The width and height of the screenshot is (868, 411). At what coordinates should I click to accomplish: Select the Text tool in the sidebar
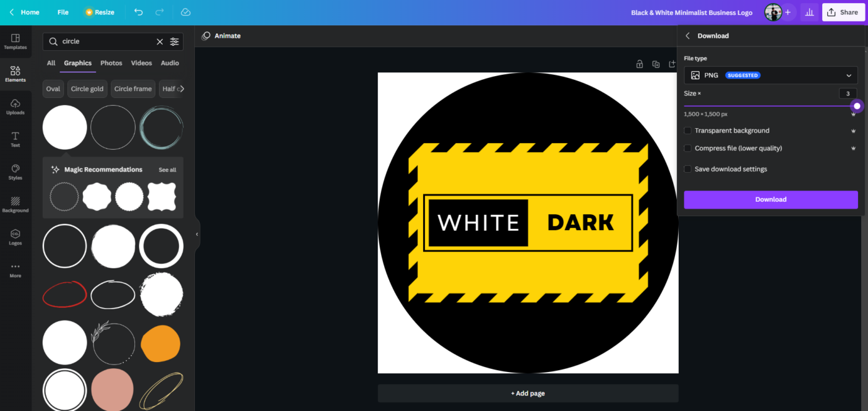15,139
